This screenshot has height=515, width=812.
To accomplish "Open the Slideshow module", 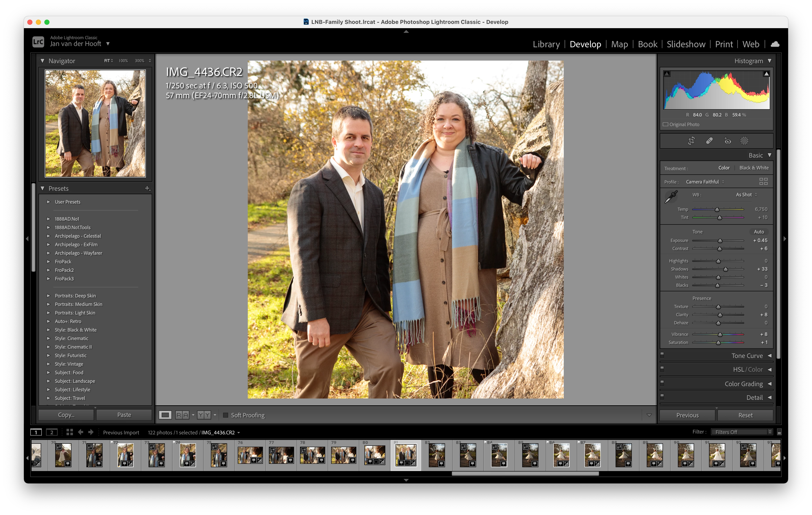I will 686,44.
